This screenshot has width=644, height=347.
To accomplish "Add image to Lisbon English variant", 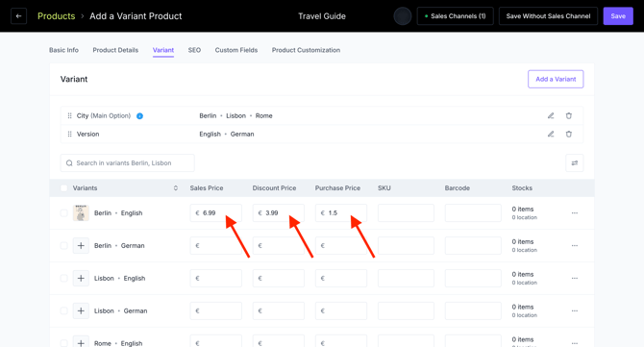I will (x=81, y=278).
